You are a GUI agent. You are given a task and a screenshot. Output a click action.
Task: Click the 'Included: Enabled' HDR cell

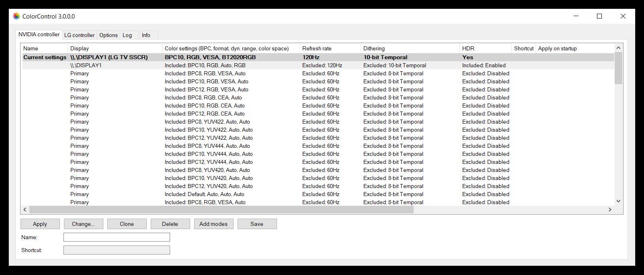[484, 65]
